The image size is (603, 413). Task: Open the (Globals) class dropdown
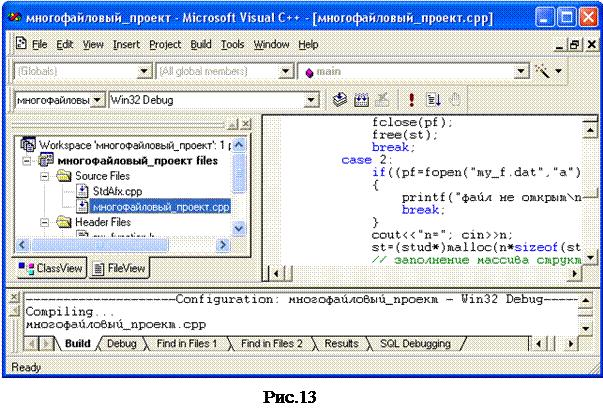144,71
